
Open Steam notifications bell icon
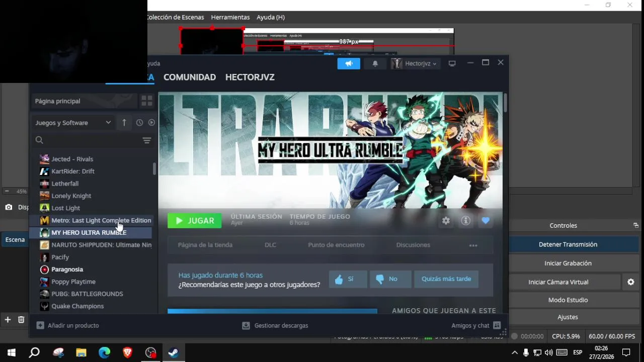coord(375,63)
